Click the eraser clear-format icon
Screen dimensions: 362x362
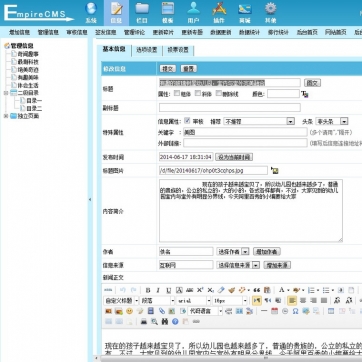[221, 290]
